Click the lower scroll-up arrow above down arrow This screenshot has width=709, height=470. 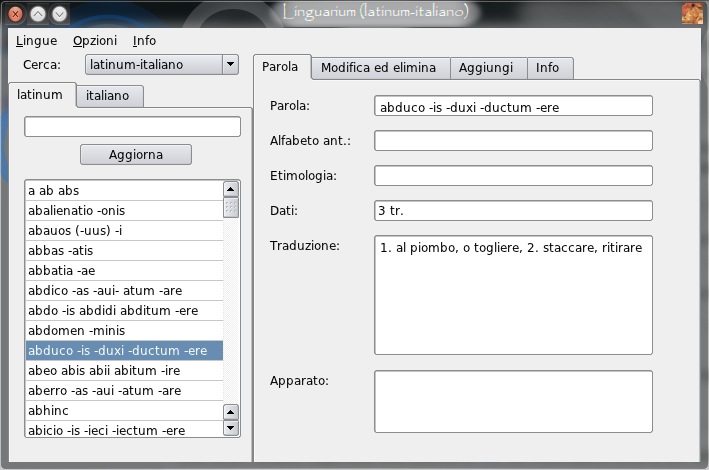(x=231, y=412)
